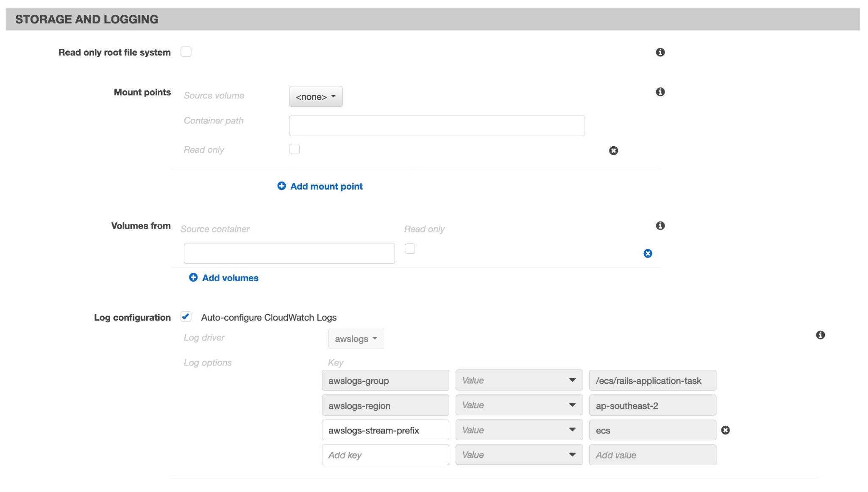
Task: Click the plus icon before Add mount point
Action: (x=281, y=186)
